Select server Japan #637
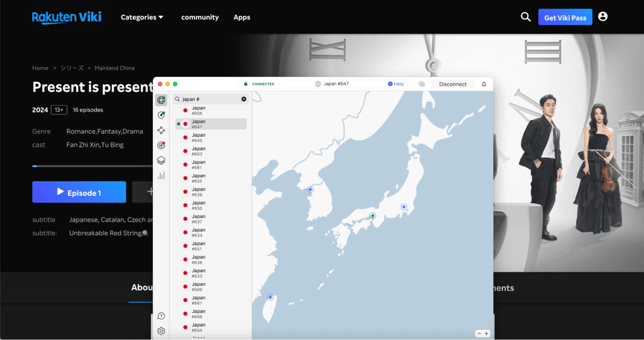 tap(211, 219)
